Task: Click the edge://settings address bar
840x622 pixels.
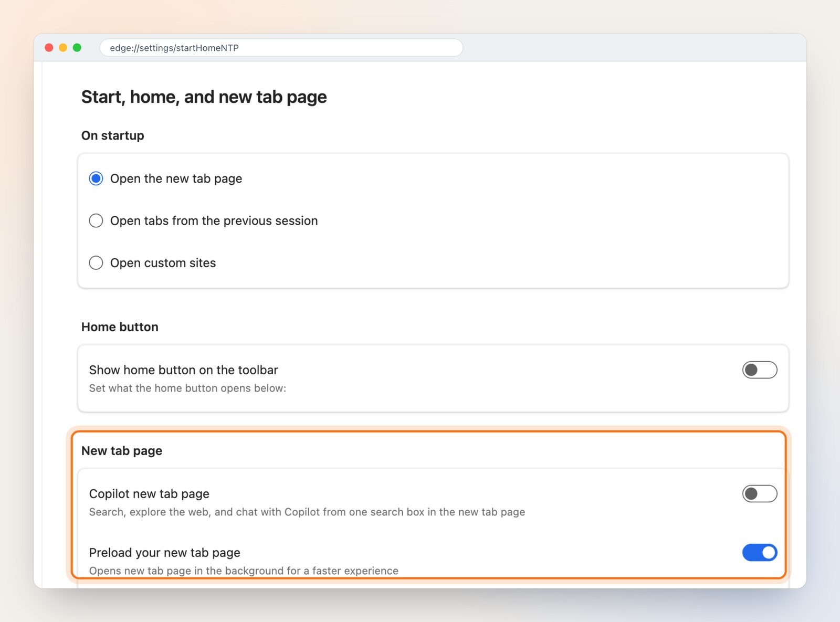Action: pos(281,48)
